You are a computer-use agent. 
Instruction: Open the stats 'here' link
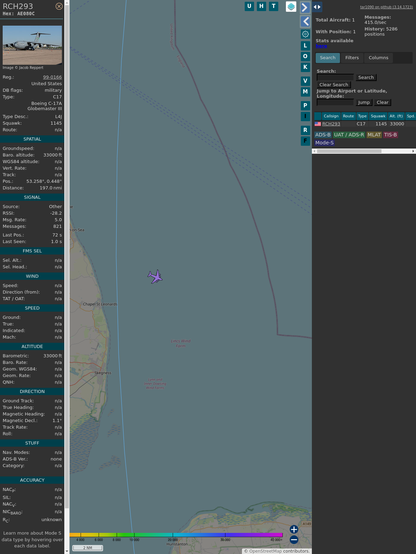coord(321,46)
